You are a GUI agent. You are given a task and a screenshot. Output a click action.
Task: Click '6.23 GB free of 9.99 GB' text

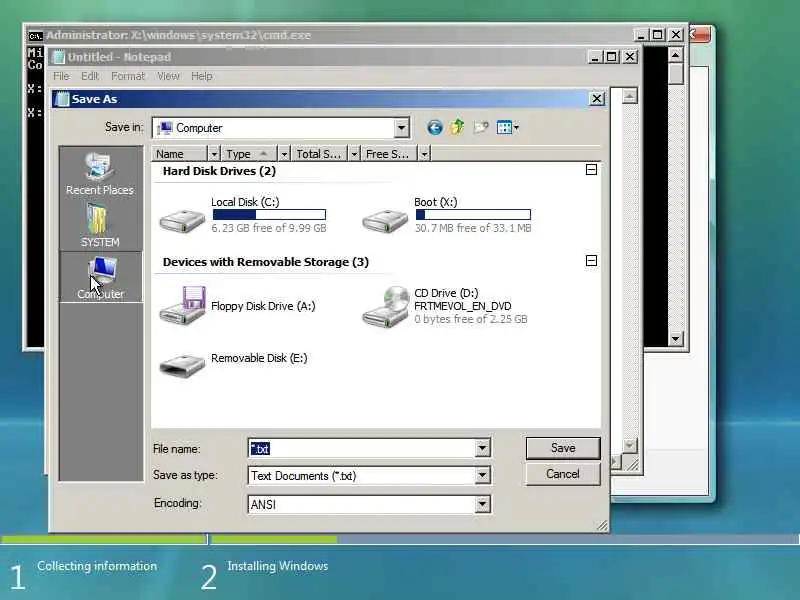point(269,228)
